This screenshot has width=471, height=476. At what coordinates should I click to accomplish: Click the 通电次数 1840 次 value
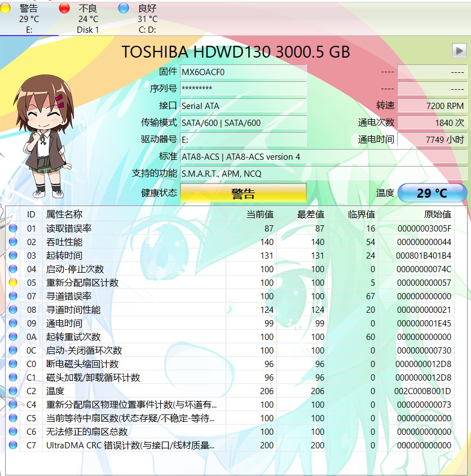tap(432, 123)
